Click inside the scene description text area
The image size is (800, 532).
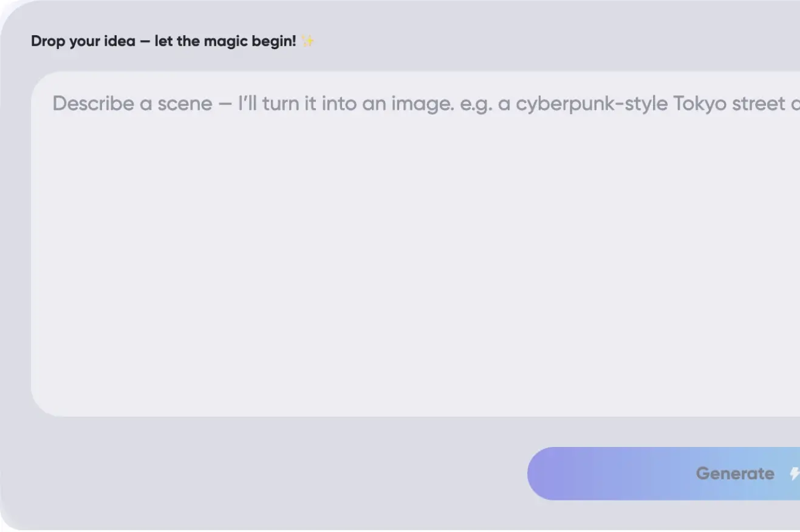(401, 243)
